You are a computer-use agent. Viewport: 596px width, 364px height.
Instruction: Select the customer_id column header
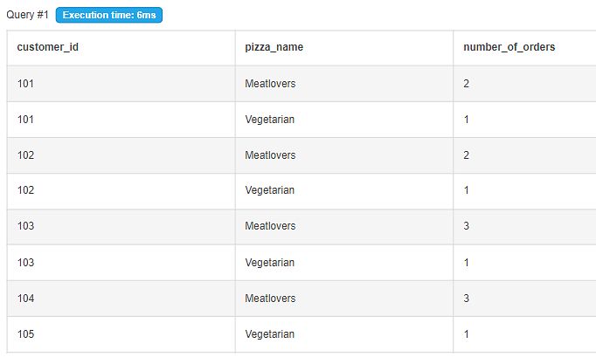[x=48, y=47]
